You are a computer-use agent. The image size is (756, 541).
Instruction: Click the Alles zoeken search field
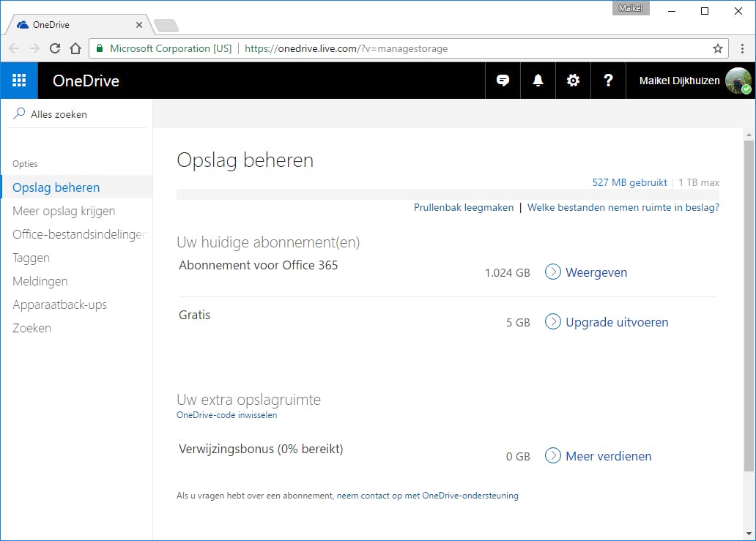(81, 114)
